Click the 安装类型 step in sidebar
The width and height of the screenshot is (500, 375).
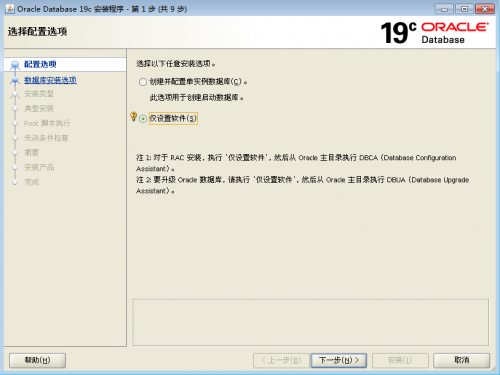pos(39,94)
